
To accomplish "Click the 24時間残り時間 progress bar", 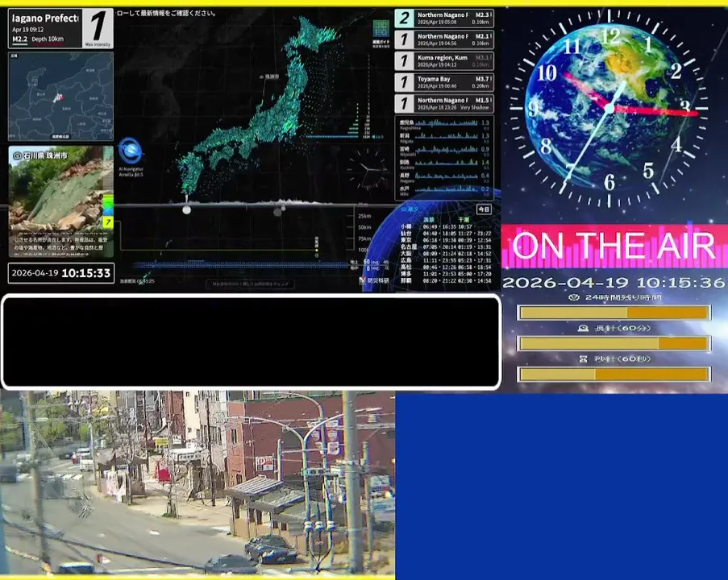I will click(614, 313).
